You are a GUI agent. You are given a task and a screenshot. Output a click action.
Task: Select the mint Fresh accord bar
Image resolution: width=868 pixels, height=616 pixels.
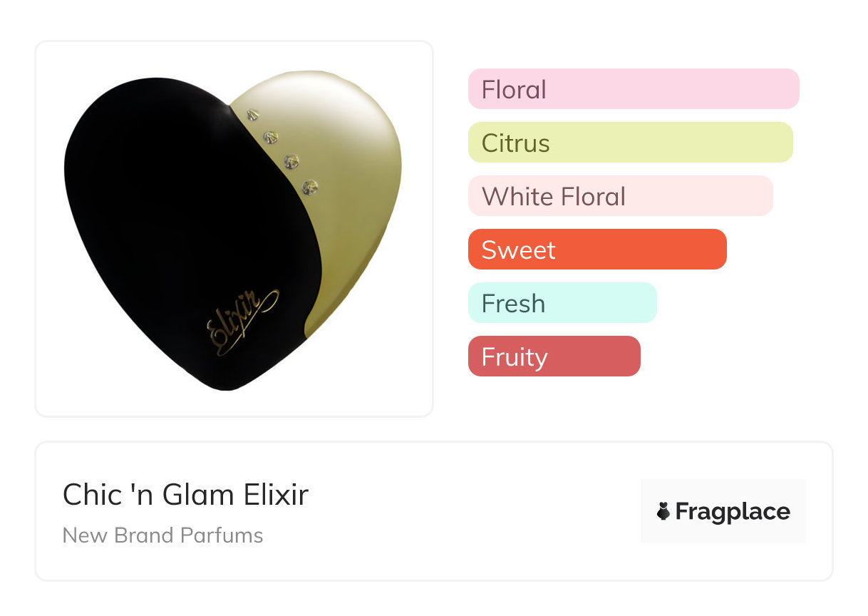click(x=562, y=303)
